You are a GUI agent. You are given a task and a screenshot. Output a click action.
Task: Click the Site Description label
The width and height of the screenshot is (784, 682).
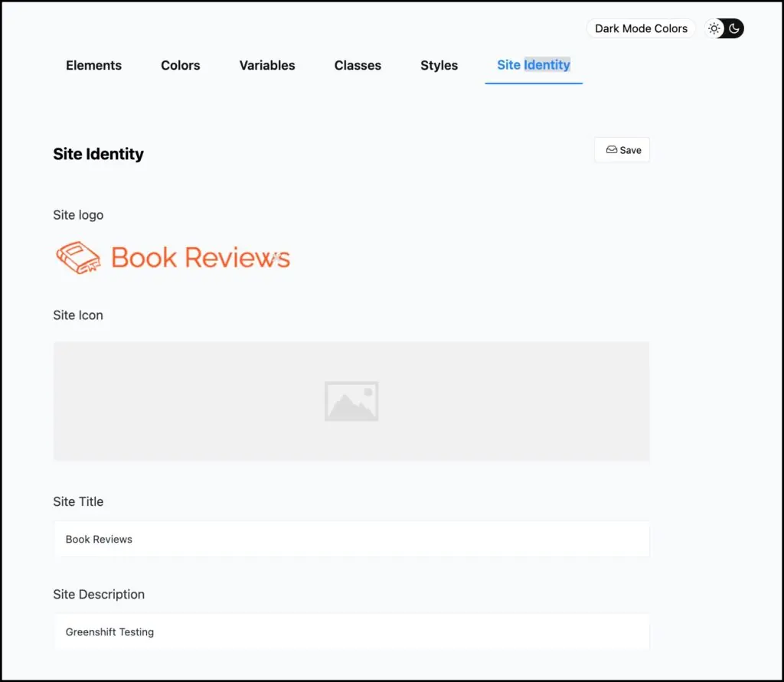tap(99, 594)
